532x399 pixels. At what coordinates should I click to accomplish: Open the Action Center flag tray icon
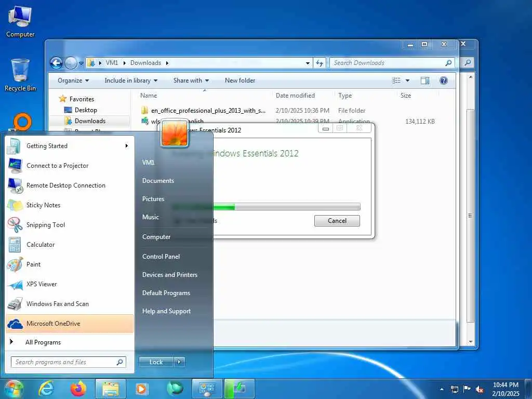pyautogui.click(x=467, y=389)
